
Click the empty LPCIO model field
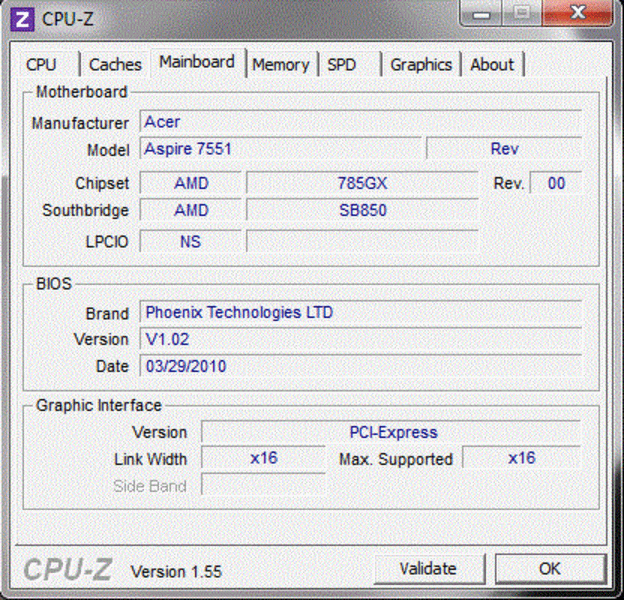tap(362, 242)
